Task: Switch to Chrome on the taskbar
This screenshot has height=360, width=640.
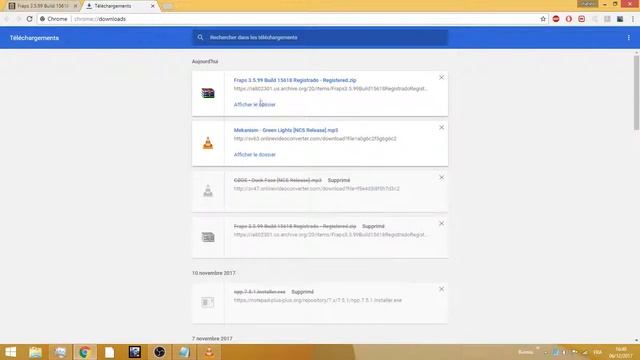Action: tap(85, 352)
